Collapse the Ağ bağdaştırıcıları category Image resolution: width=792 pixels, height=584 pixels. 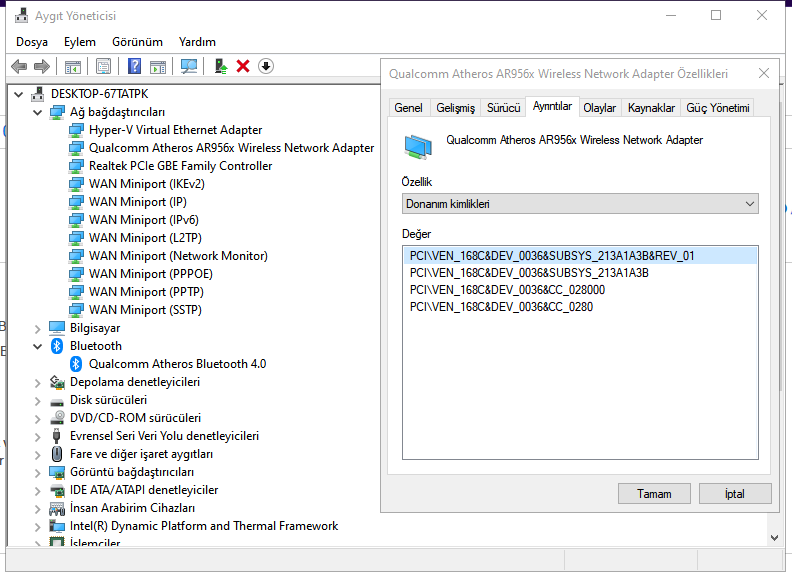click(38, 112)
